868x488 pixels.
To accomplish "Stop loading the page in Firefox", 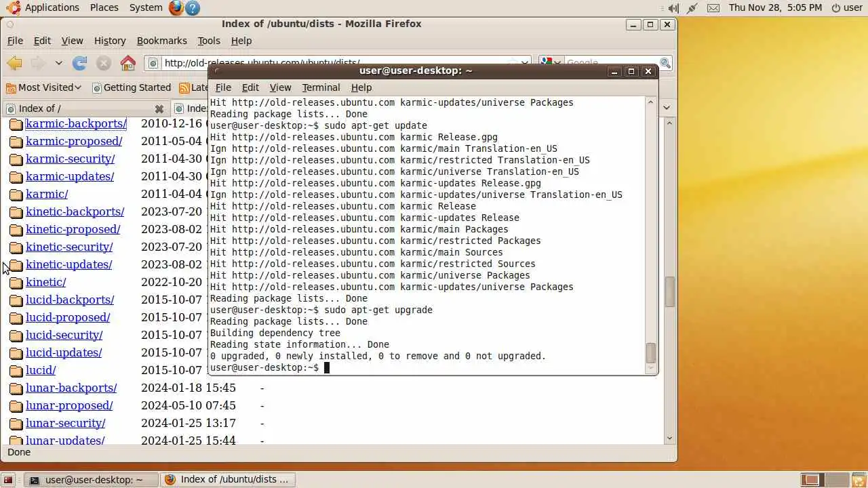I will click(104, 63).
